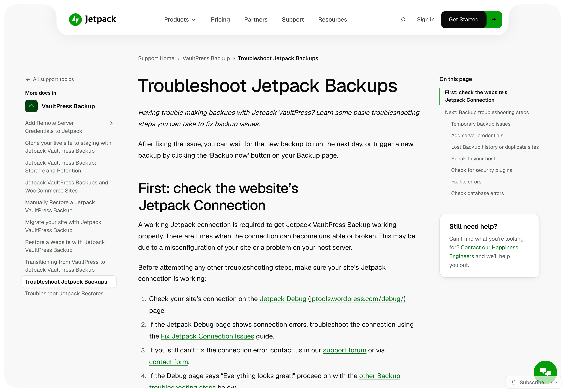Image resolution: width=565 pixels, height=392 pixels.
Task: Jump to Add server credentials section
Action: [477, 135]
